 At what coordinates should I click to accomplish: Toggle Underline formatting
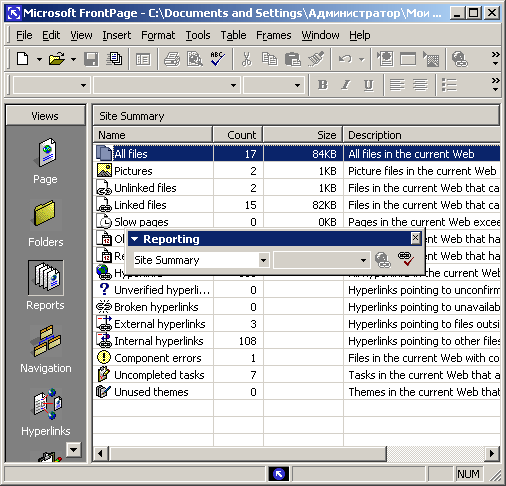point(368,85)
